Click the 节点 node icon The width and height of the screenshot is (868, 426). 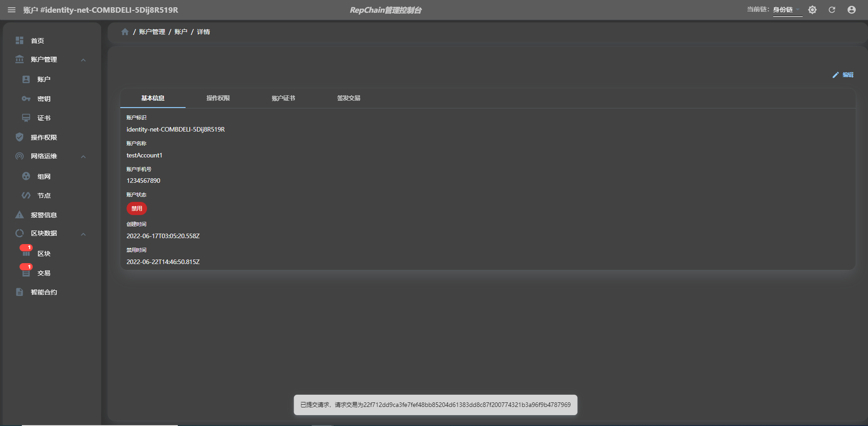point(26,195)
